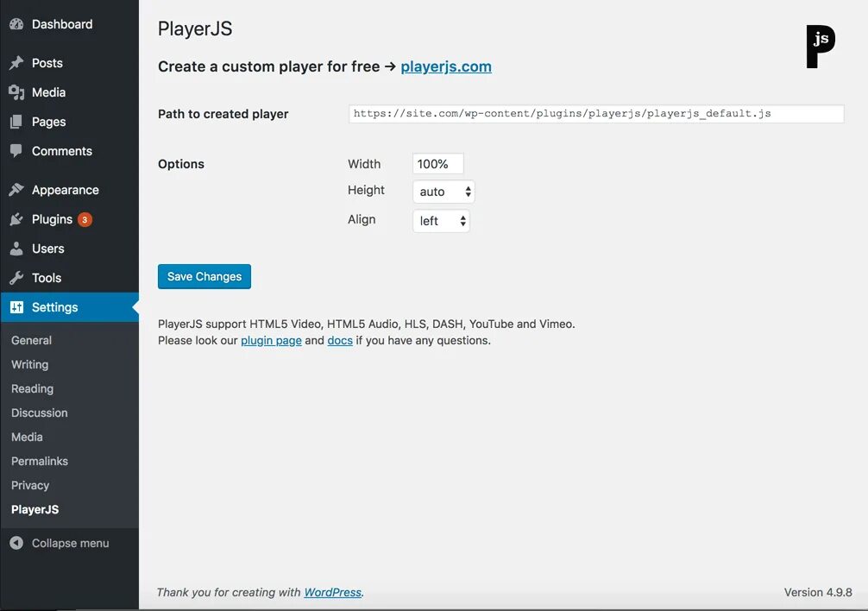
Task: Click the Posts pushpin icon
Action: click(x=16, y=62)
